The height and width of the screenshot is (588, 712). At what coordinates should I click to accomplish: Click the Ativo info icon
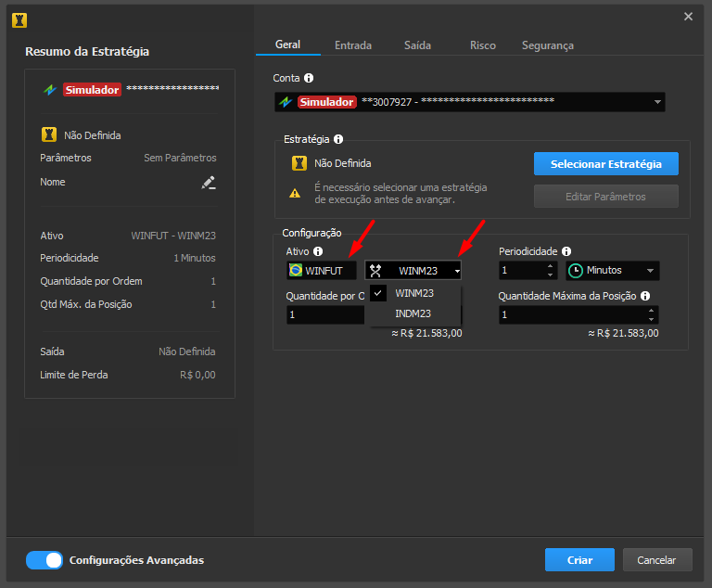point(318,251)
